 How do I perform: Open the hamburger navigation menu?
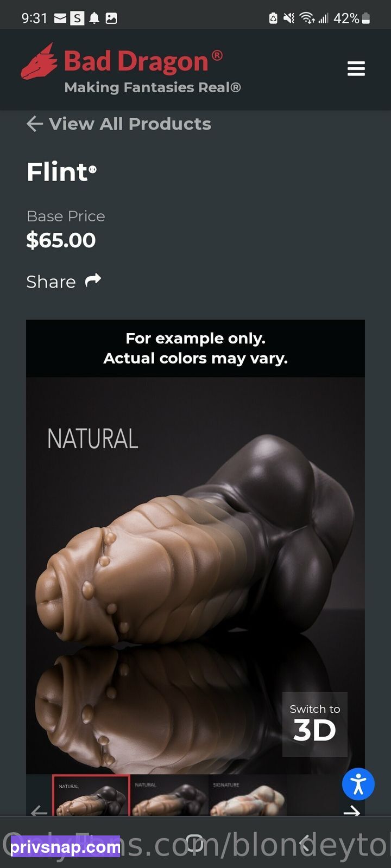pyautogui.click(x=356, y=69)
